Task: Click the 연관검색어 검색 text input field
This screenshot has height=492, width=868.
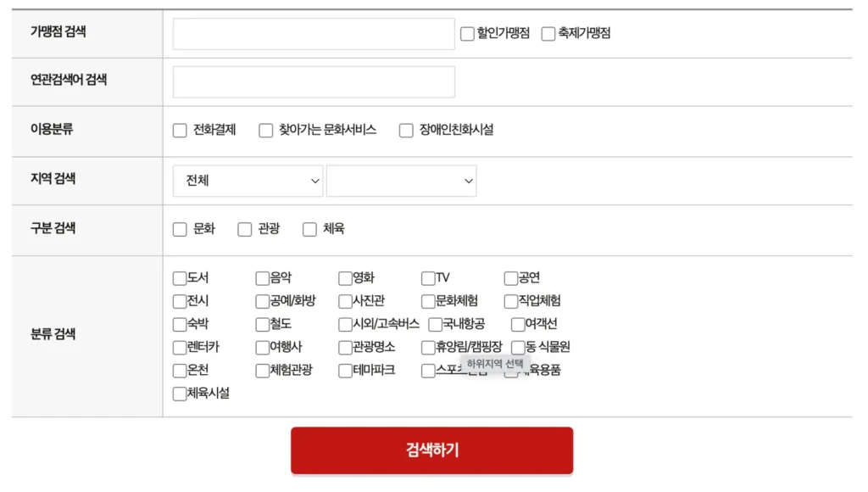Action: tap(314, 82)
